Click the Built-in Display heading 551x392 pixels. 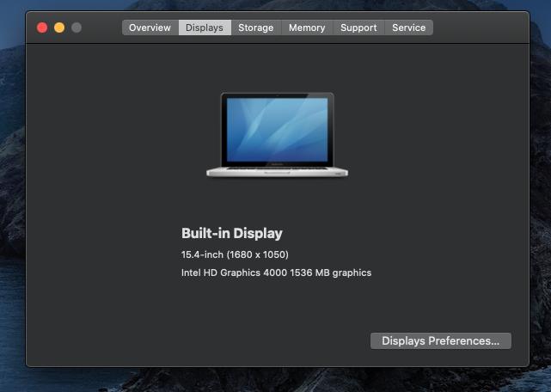[x=232, y=234]
